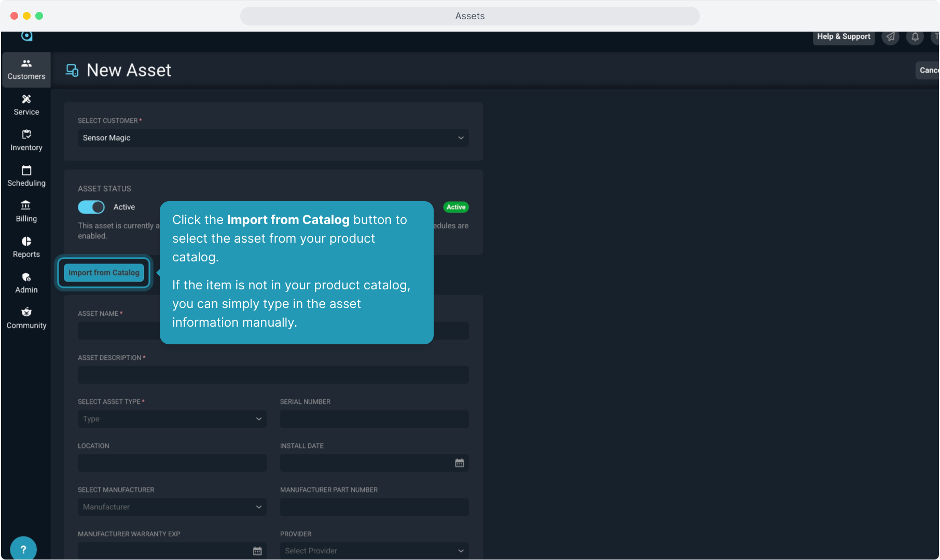Click the Help & Support button

point(844,37)
